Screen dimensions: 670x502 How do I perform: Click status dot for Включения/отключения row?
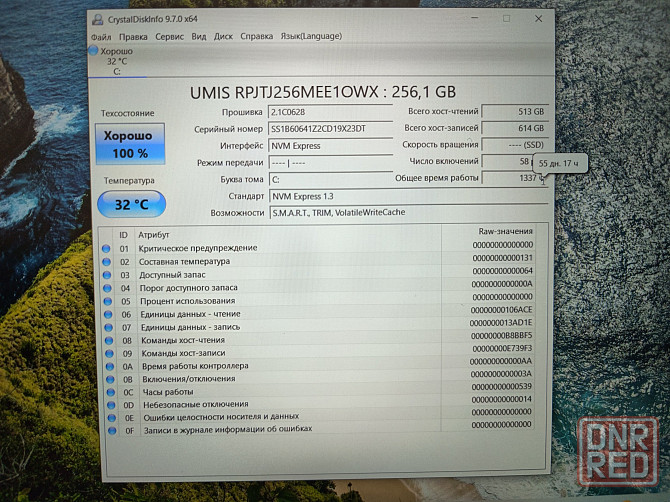pos(110,379)
